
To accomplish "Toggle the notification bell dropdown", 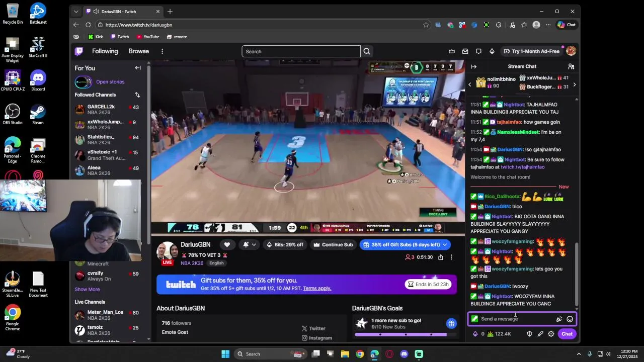I will coord(250,245).
